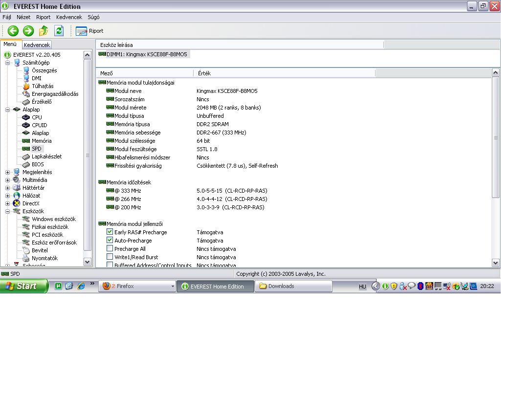
Task: Click the tree panel scroll down arrow
Action: point(87,262)
